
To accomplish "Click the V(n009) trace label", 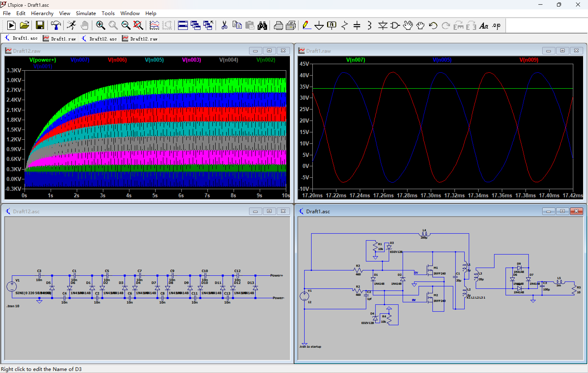I will click(529, 60).
